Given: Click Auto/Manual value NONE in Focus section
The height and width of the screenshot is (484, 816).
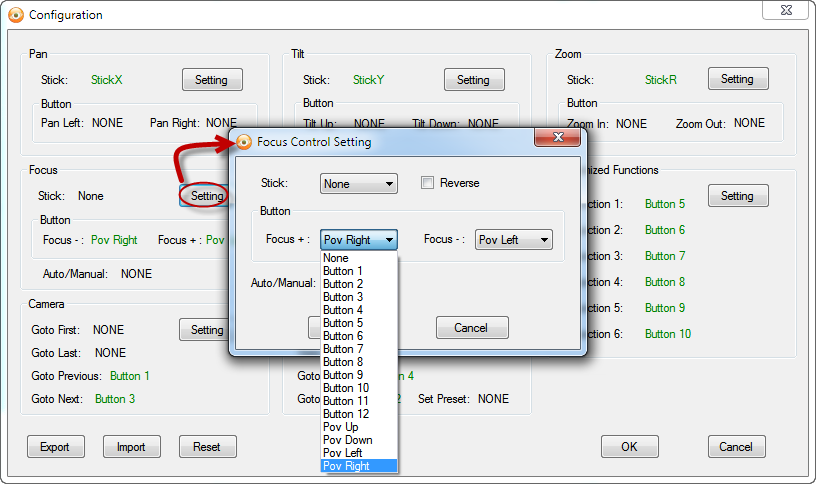Looking at the screenshot, I should [136, 274].
